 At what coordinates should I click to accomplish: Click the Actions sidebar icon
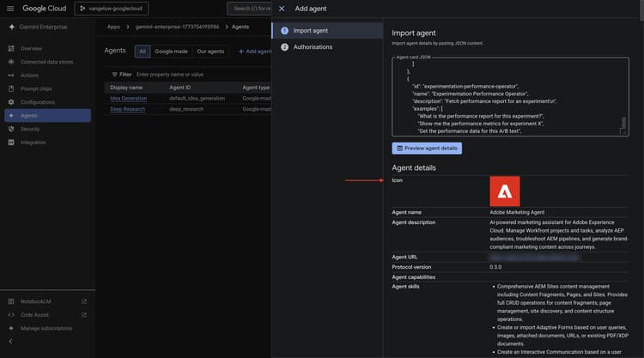click(x=11, y=76)
